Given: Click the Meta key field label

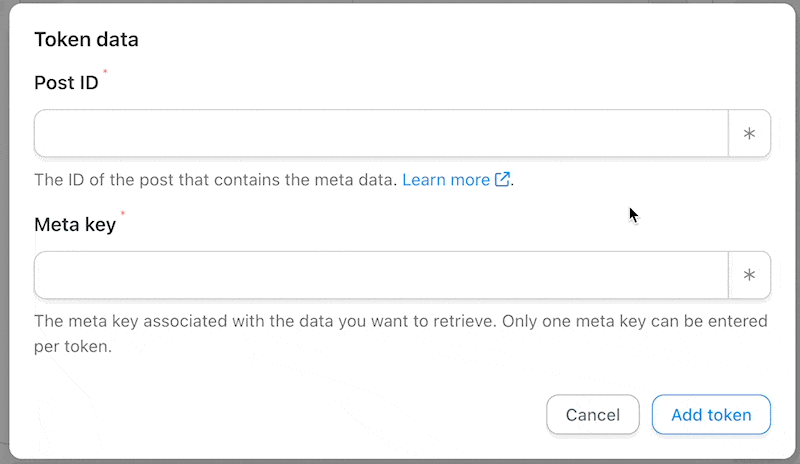Looking at the screenshot, I should (75, 224).
